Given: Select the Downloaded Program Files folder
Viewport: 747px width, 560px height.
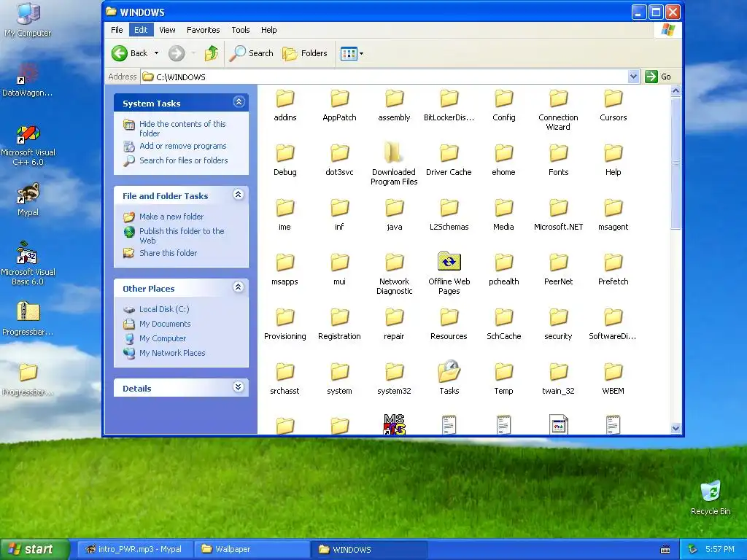Looking at the screenshot, I should (394, 164).
